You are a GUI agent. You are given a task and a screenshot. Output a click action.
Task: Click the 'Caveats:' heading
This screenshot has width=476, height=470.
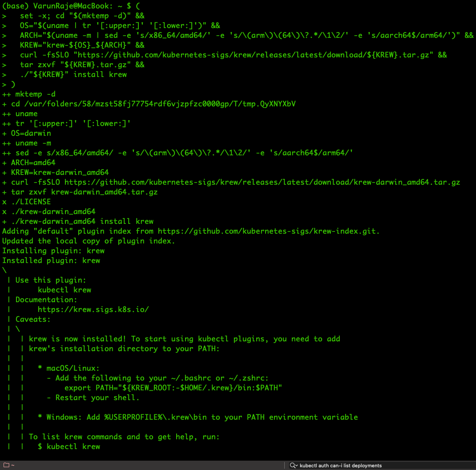pos(33,319)
